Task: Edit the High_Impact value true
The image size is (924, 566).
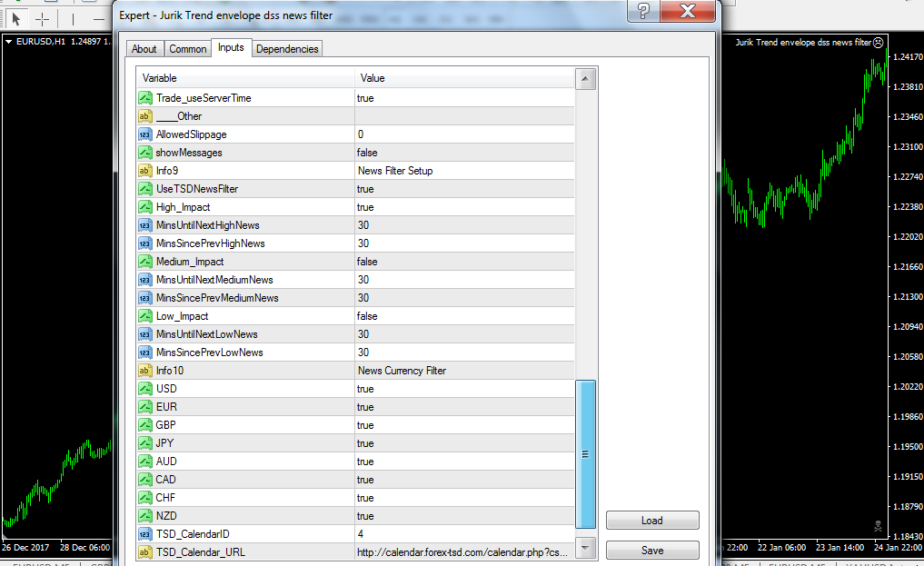Action: 464,207
